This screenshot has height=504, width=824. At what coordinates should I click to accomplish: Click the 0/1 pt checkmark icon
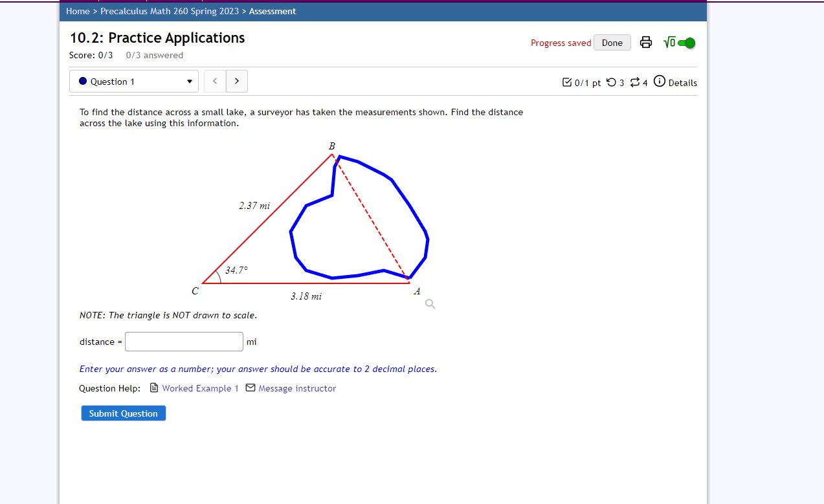click(x=568, y=82)
